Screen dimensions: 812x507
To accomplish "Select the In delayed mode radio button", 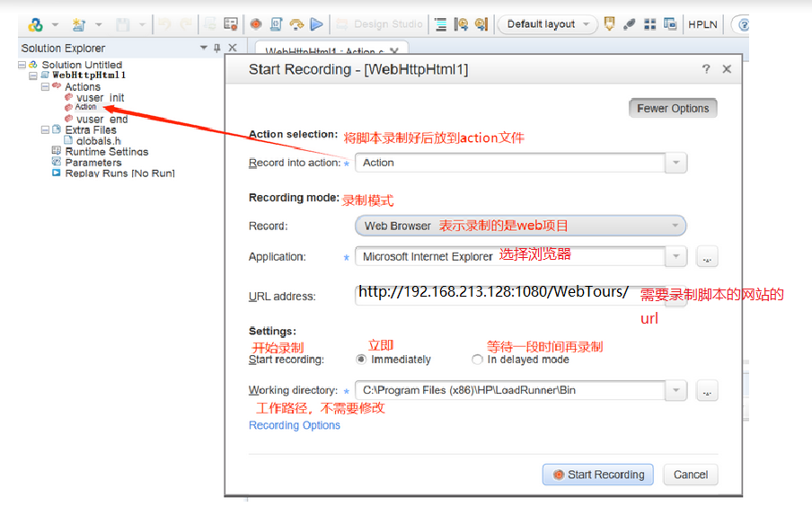I will 477,360.
